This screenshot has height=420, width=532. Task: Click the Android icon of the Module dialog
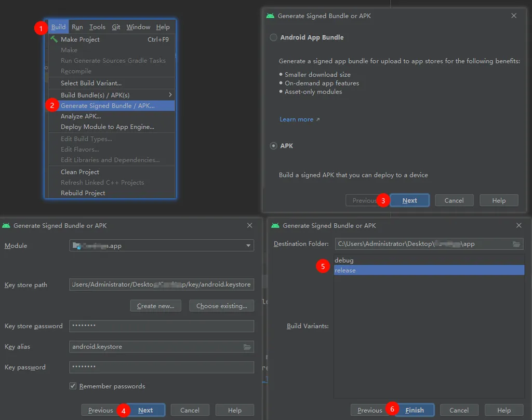point(6,225)
